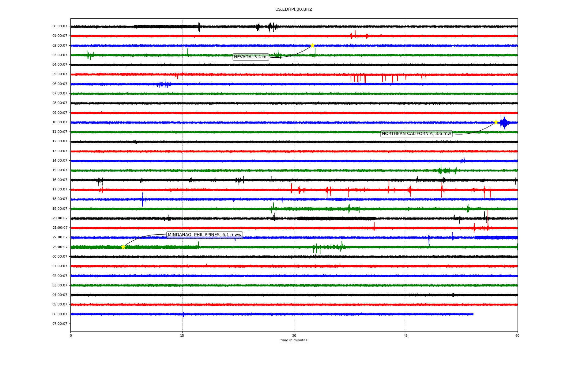This screenshot has width=588, height=368.
Task: Click the 09:00:07 row time label
Action: [x=60, y=113]
